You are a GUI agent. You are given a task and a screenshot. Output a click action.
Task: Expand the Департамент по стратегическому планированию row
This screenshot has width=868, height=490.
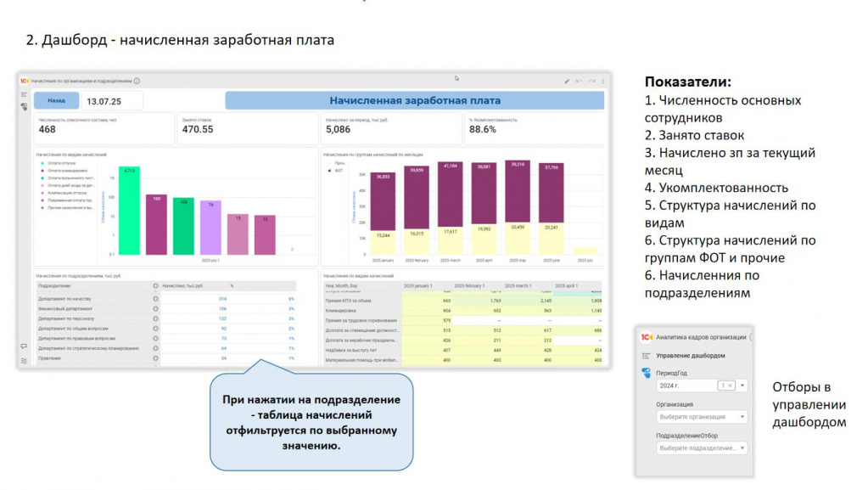[x=155, y=348]
